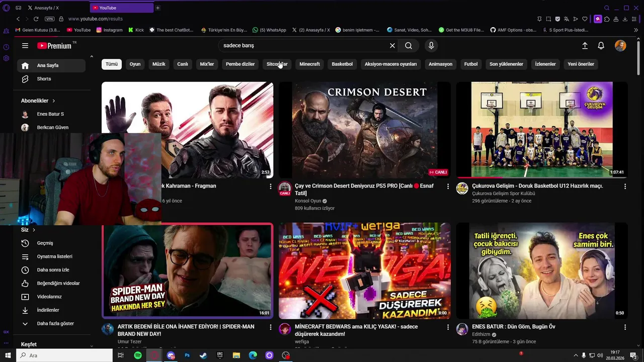Clear the search box with X icon
The height and width of the screenshot is (362, 644).
tap(392, 46)
